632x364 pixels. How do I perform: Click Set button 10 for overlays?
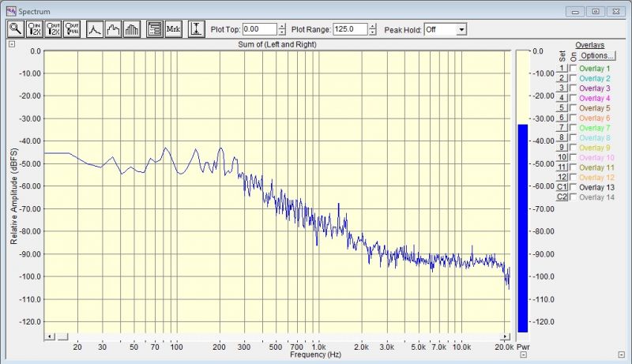[x=562, y=157]
